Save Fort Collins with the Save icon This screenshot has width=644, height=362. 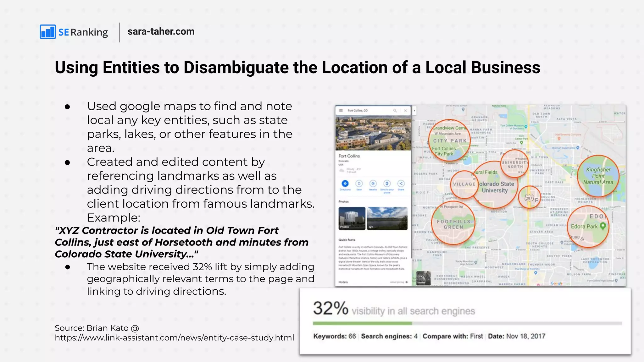[x=359, y=184]
